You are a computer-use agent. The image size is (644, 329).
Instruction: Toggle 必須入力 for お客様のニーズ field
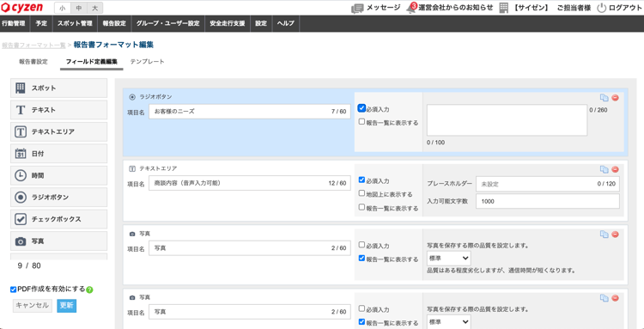pyautogui.click(x=361, y=108)
